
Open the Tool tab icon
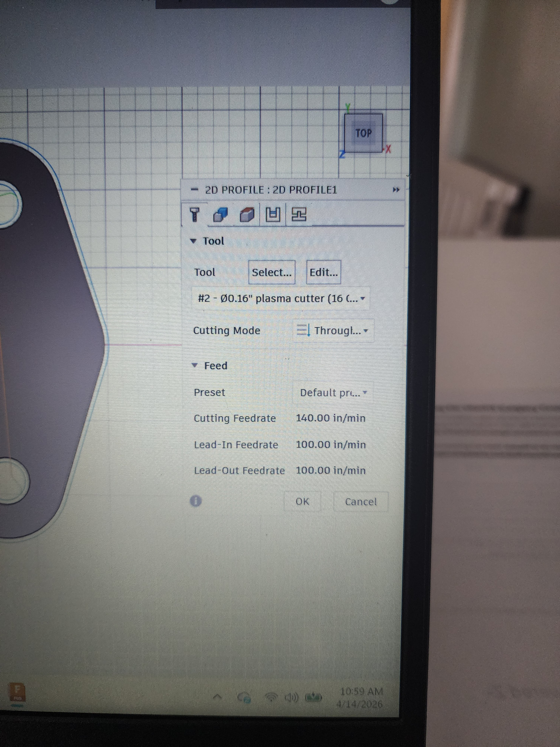pyautogui.click(x=195, y=214)
